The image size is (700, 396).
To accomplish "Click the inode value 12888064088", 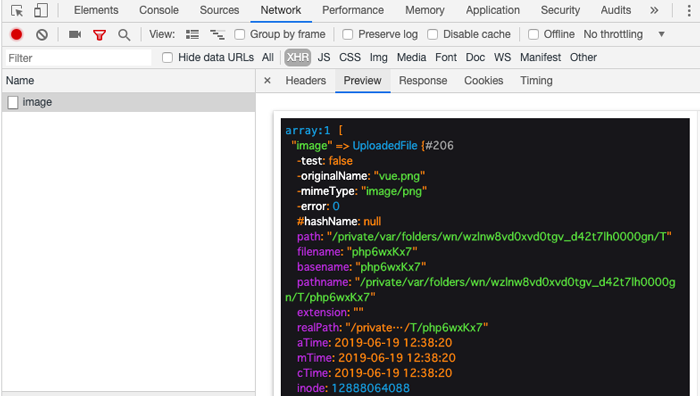I will 371,388.
